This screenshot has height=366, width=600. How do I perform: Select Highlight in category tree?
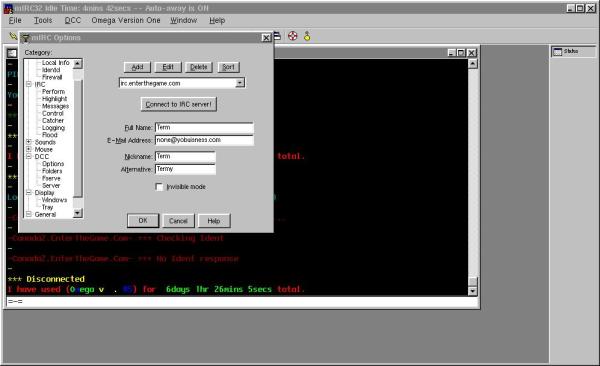tap(54, 99)
